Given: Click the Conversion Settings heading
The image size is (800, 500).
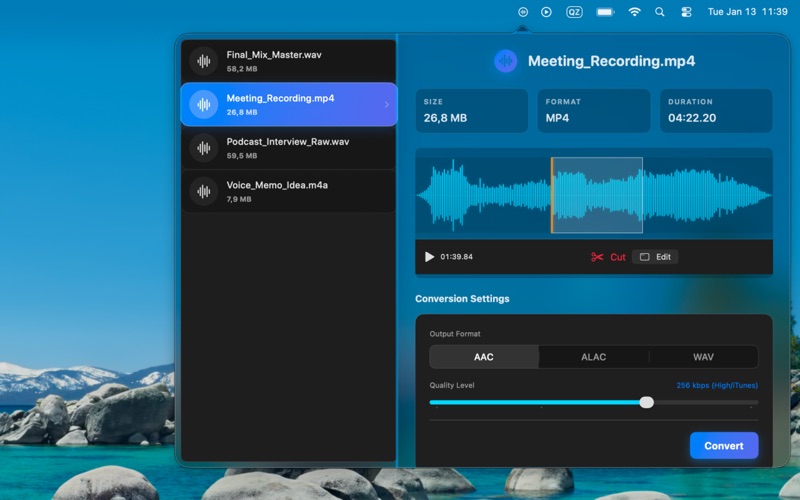Looking at the screenshot, I should click(462, 298).
